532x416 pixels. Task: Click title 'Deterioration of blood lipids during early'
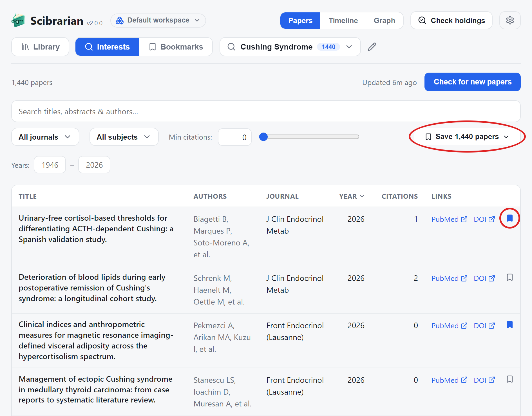[x=92, y=277]
